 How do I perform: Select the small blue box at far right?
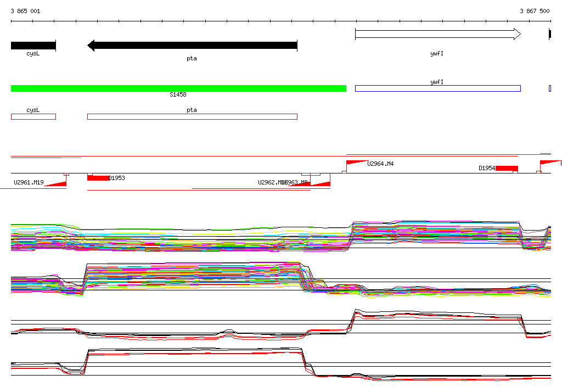click(550, 88)
